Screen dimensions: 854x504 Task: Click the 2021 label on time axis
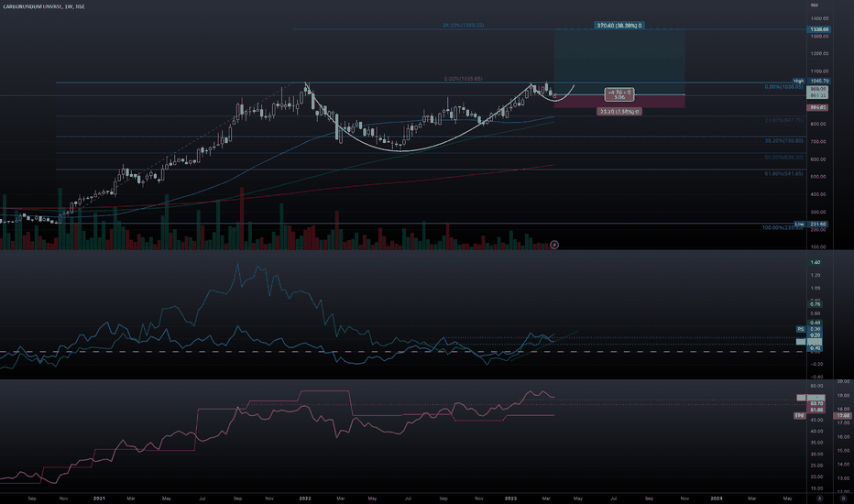pyautogui.click(x=99, y=498)
